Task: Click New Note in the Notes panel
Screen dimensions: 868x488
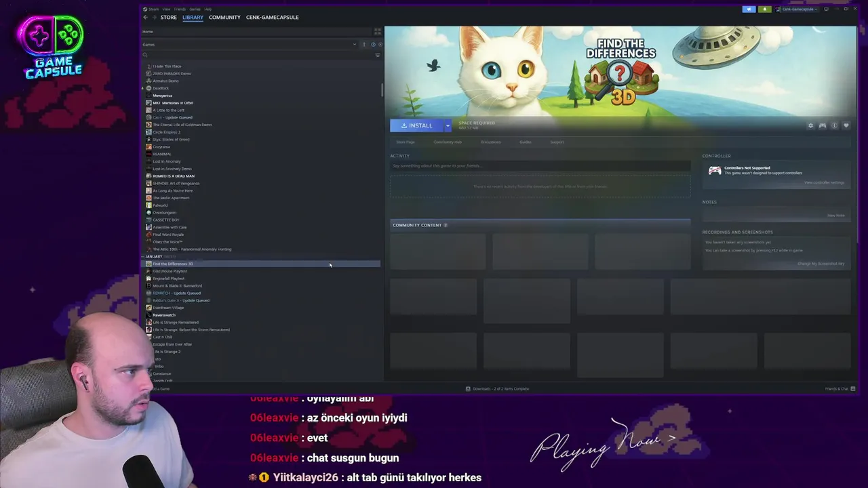Action: [835, 215]
